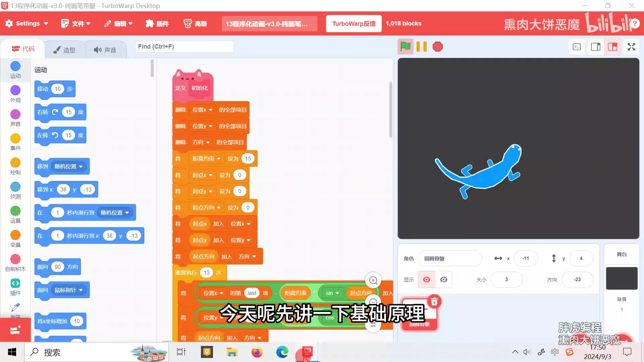Hide the sprite with the crossed eye icon

pyautogui.click(x=444, y=280)
